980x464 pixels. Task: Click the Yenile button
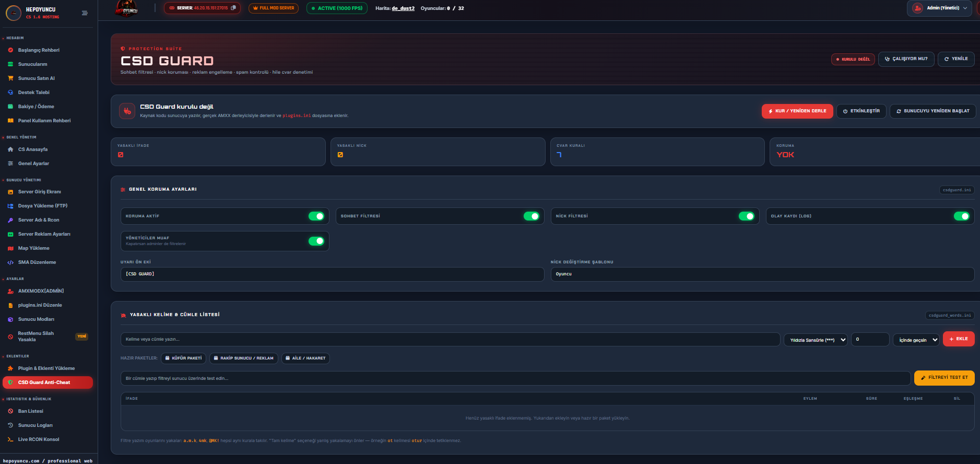point(957,59)
